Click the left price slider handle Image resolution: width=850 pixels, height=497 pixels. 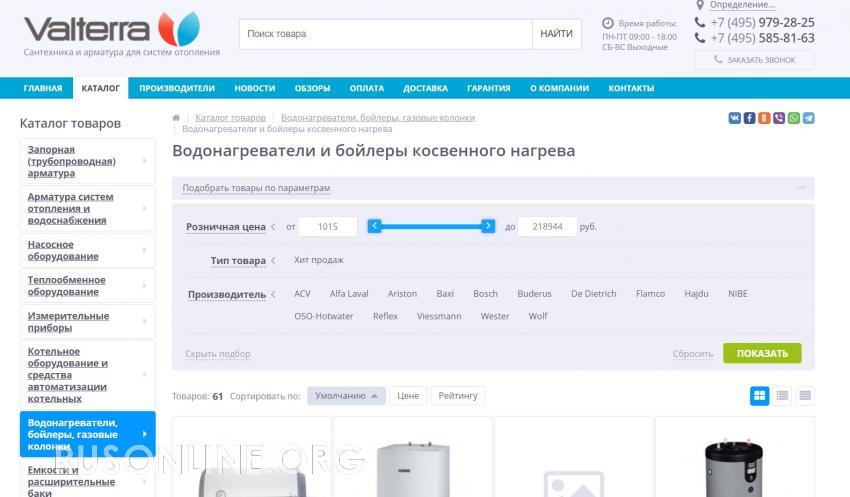374,226
